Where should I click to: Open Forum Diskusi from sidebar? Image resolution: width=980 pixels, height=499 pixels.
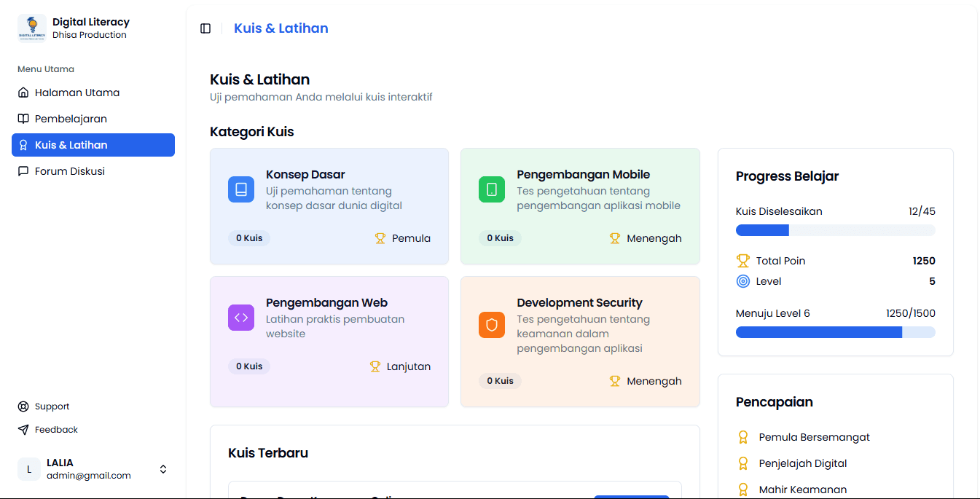[70, 171]
